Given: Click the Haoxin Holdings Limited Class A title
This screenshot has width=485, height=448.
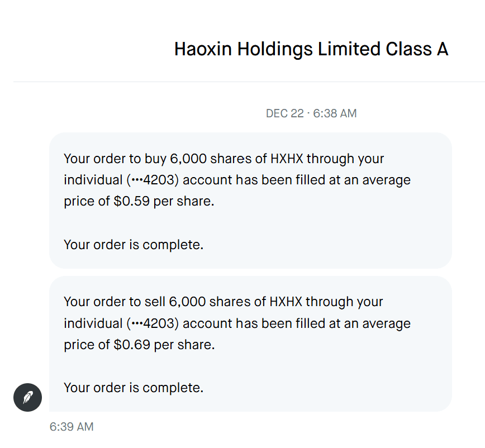Looking at the screenshot, I should point(311,49).
